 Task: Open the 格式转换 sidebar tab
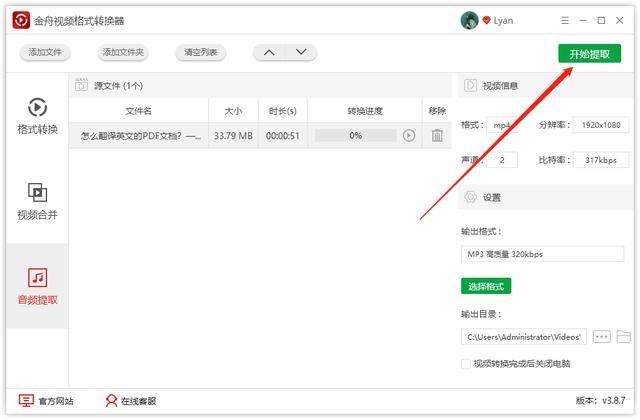click(x=38, y=116)
